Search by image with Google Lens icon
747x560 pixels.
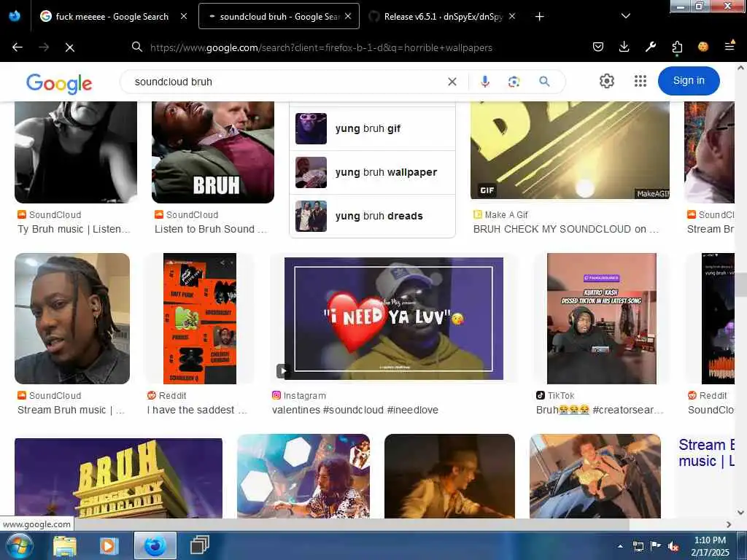click(514, 82)
